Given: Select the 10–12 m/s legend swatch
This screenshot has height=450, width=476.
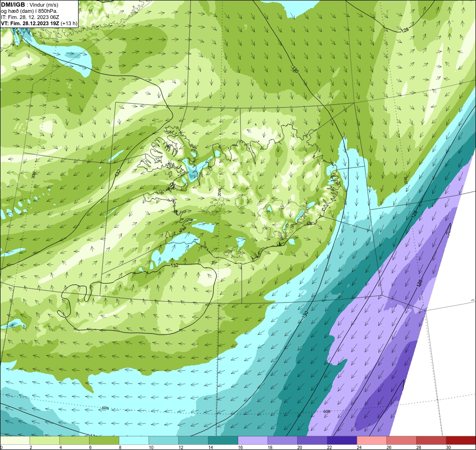Looking at the screenshot, I should [x=164, y=440].
